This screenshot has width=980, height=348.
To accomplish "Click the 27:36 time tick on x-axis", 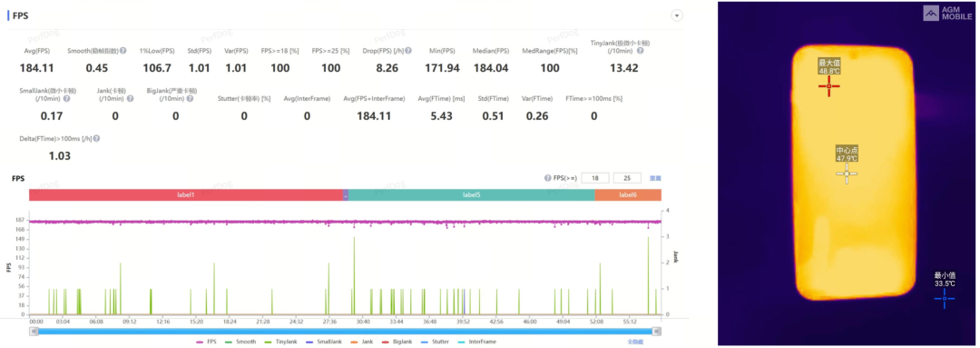I will click(328, 321).
